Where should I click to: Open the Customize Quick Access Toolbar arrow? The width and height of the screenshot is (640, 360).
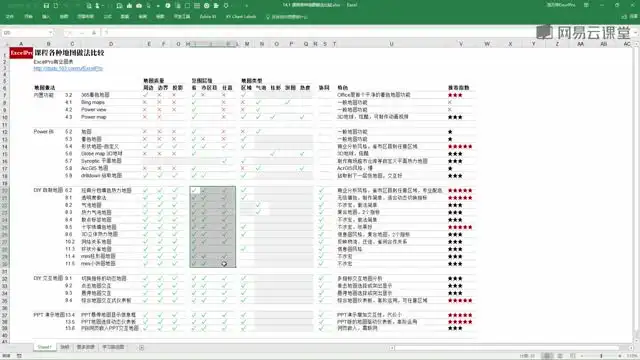[246, 6]
